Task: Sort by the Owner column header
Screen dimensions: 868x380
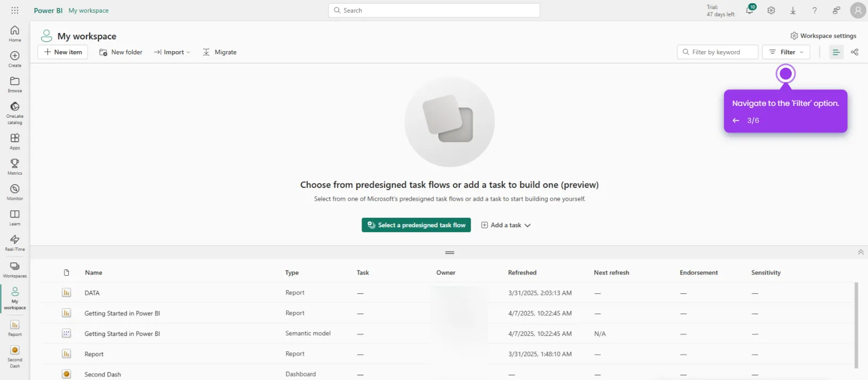Action: pos(446,272)
